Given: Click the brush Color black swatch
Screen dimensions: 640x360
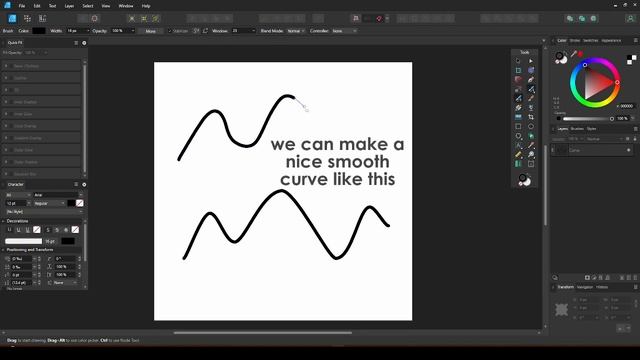Looking at the screenshot, I should point(39,31).
